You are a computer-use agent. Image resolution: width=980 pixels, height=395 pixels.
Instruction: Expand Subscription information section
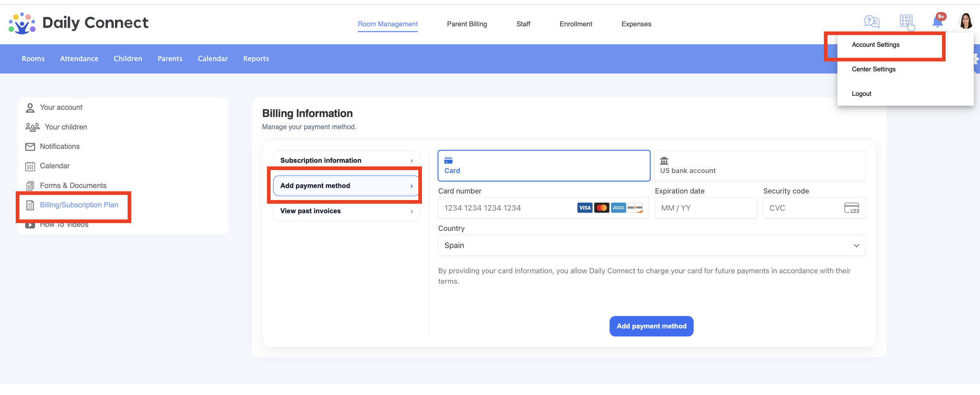coord(346,160)
